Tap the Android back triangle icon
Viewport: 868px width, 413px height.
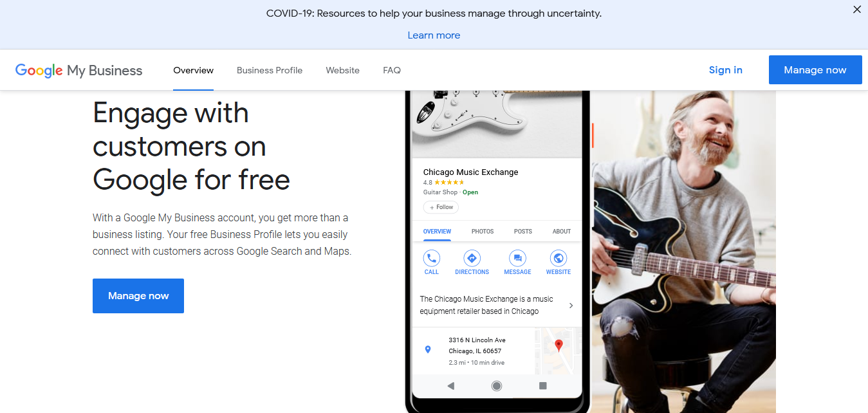tap(450, 386)
